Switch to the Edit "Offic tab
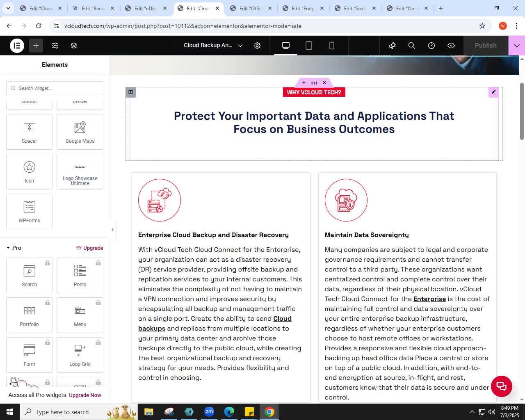The height and width of the screenshot is (420, 525). click(251, 8)
